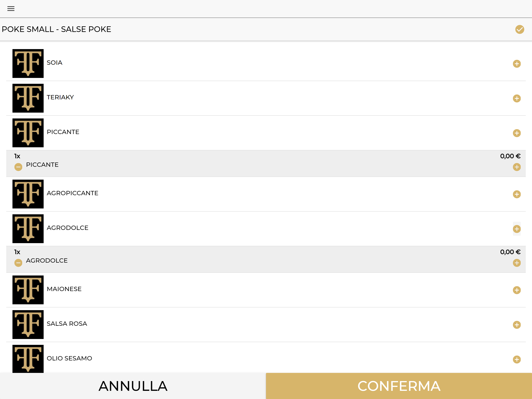Select the TERIAKY item label
This screenshot has width=532, height=399.
tap(60, 97)
